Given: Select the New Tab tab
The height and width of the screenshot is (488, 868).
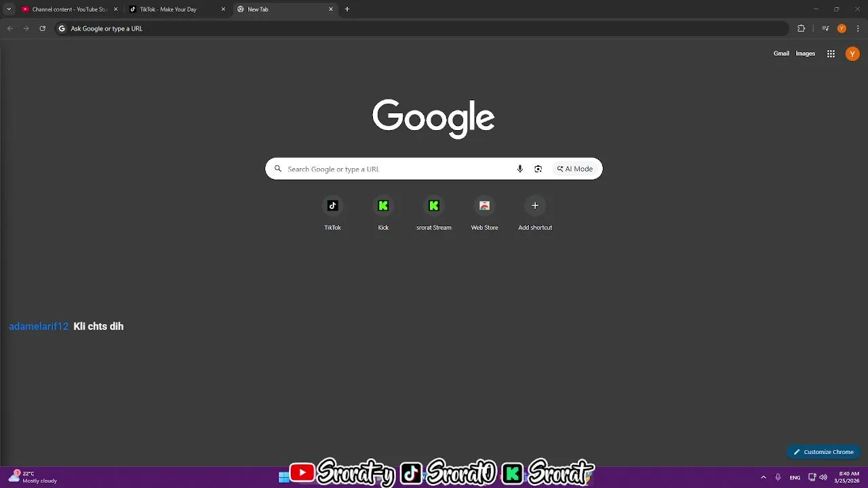Looking at the screenshot, I should point(285,9).
